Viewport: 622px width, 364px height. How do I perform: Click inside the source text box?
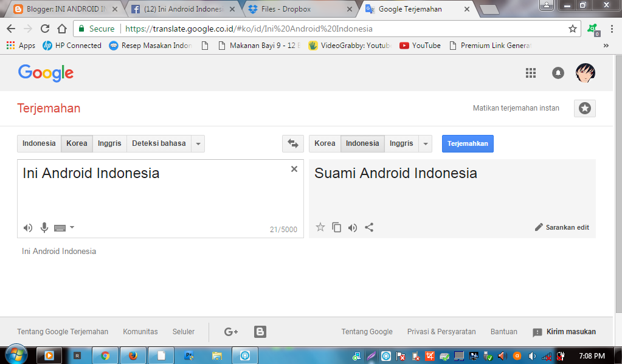click(x=161, y=198)
